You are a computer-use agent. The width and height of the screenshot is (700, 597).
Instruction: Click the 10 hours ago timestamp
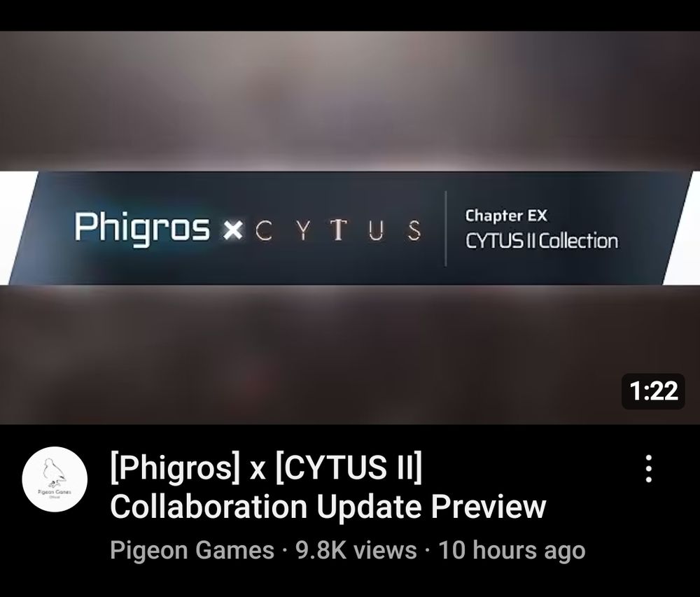(x=512, y=549)
